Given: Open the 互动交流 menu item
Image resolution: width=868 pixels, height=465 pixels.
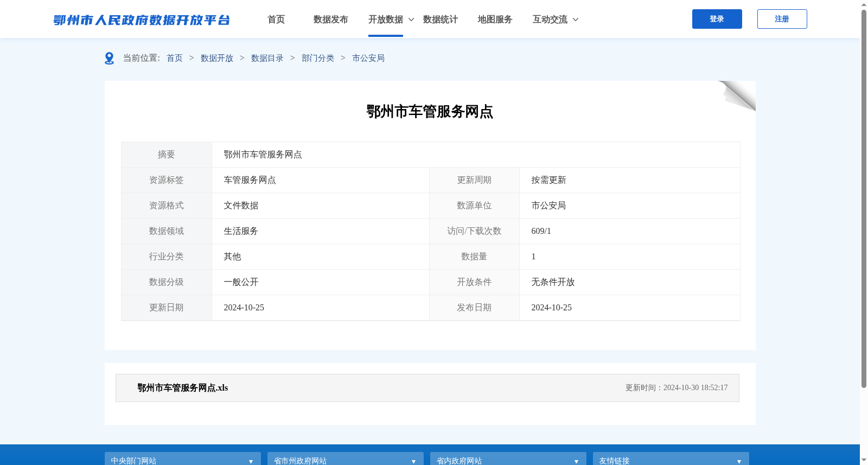Looking at the screenshot, I should coord(550,20).
